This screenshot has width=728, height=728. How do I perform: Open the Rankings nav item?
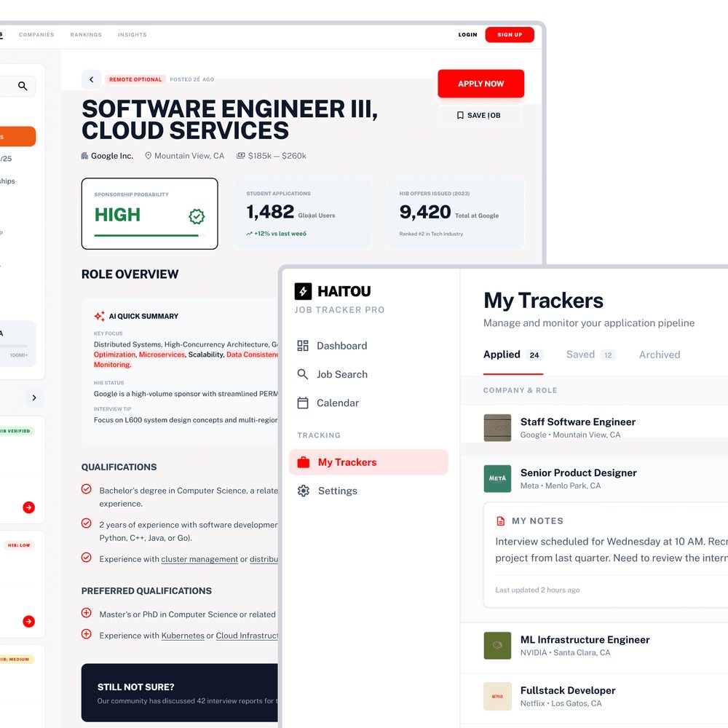(86, 35)
